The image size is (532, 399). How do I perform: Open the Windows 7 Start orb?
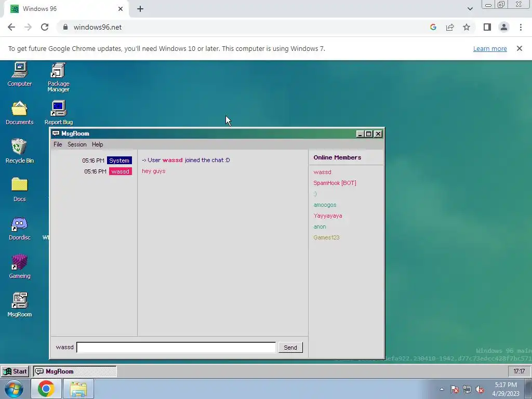coord(14,389)
